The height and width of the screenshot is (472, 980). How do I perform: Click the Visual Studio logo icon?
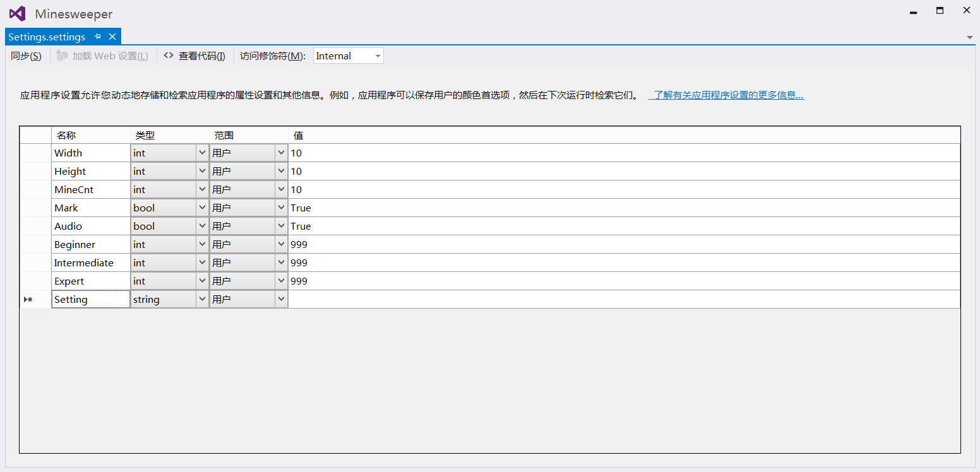point(17,13)
